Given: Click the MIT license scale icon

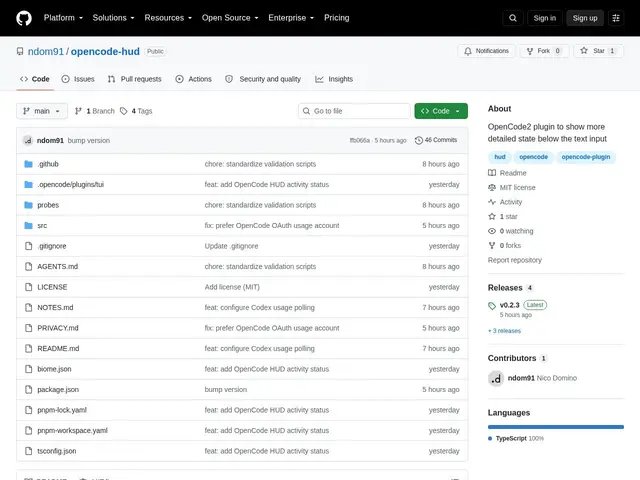Looking at the screenshot, I should click(x=492, y=187).
